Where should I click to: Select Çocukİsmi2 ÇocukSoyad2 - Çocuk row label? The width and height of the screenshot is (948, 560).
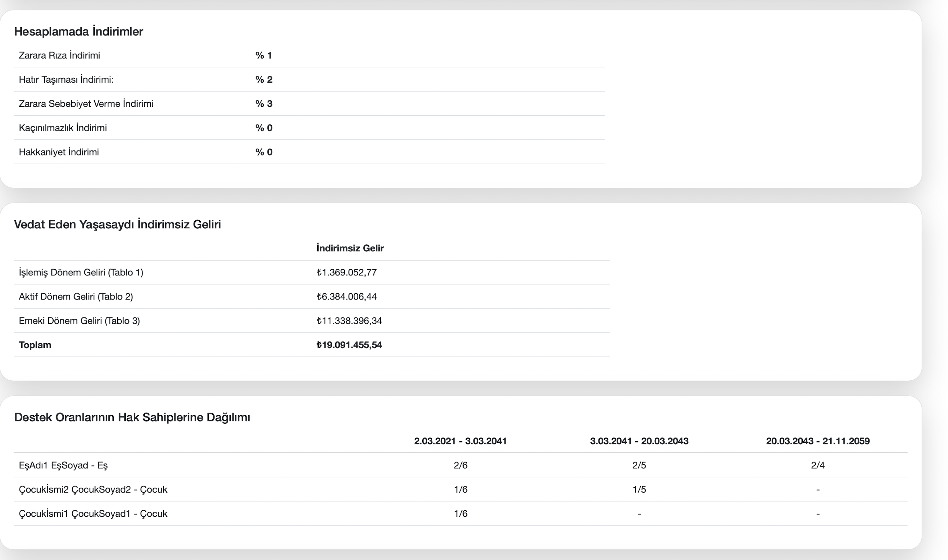[x=93, y=489]
